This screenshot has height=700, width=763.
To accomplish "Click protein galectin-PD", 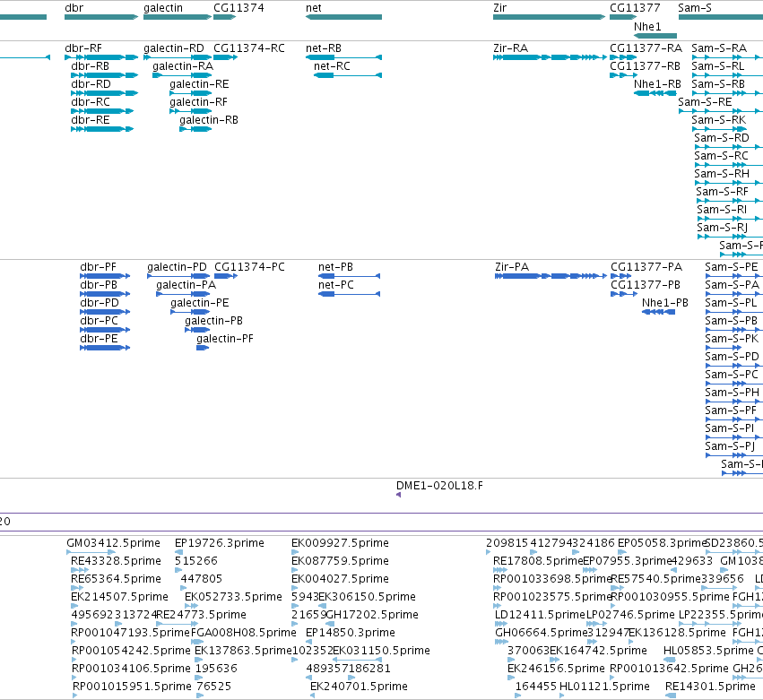I will pyautogui.click(x=178, y=267).
